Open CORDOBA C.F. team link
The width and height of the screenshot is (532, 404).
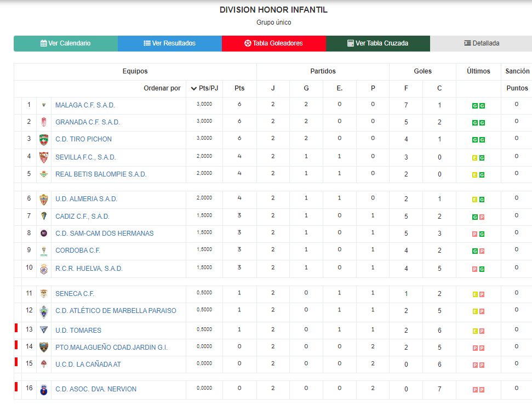[78, 251]
